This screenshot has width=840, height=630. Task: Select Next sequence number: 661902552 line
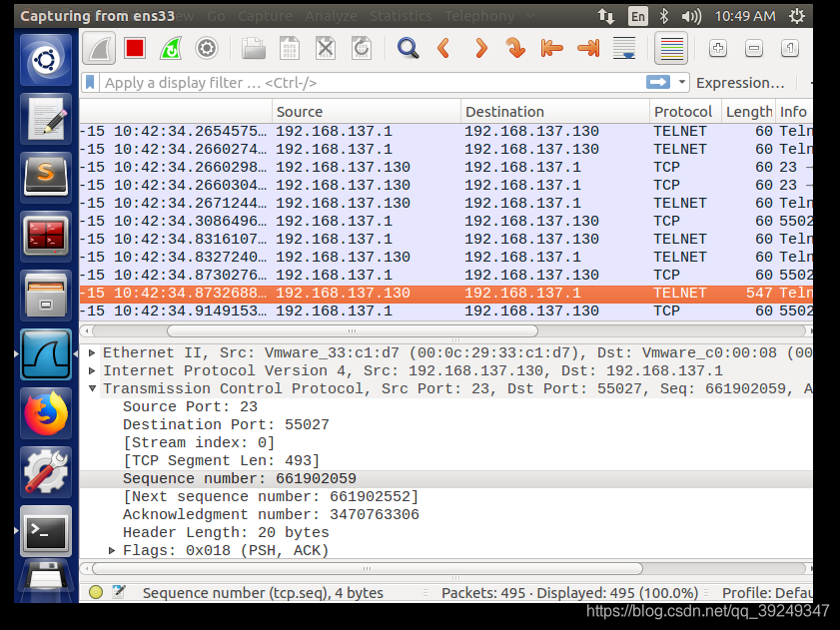coord(271,496)
